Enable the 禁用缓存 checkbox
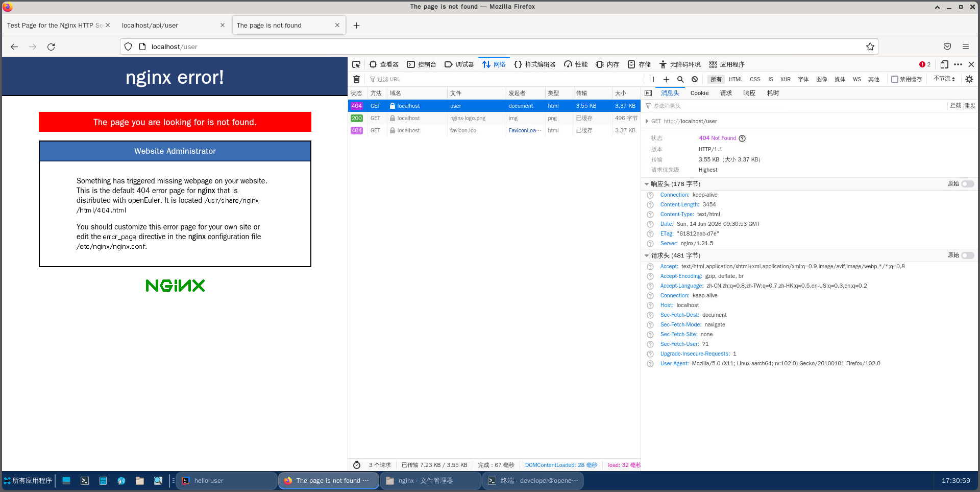 tap(894, 79)
